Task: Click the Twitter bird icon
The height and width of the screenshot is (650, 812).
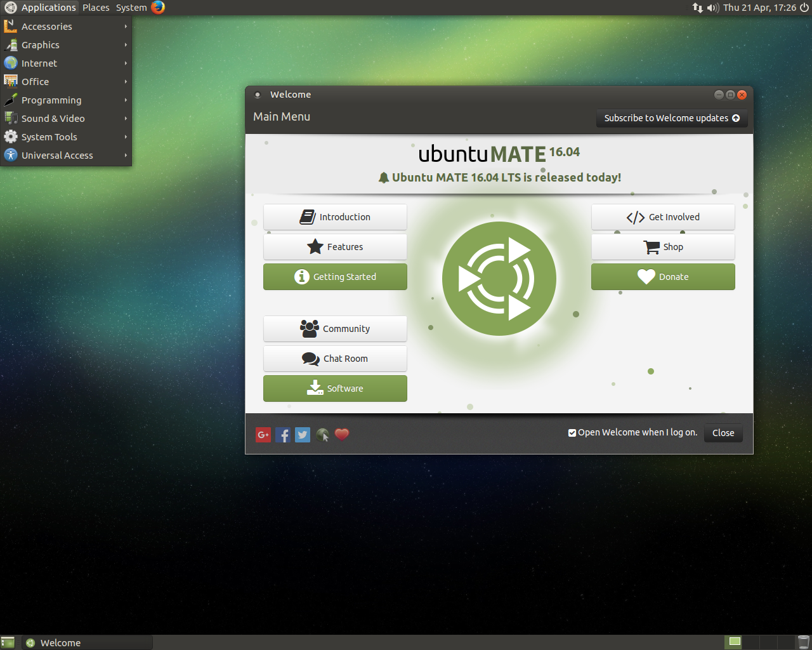Action: pos(303,435)
